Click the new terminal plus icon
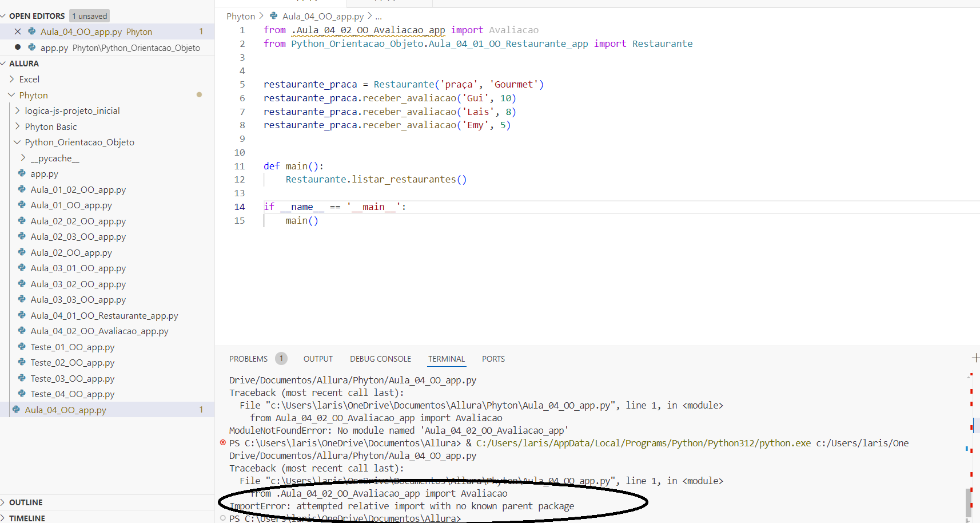Image resolution: width=980 pixels, height=523 pixels. point(975,358)
